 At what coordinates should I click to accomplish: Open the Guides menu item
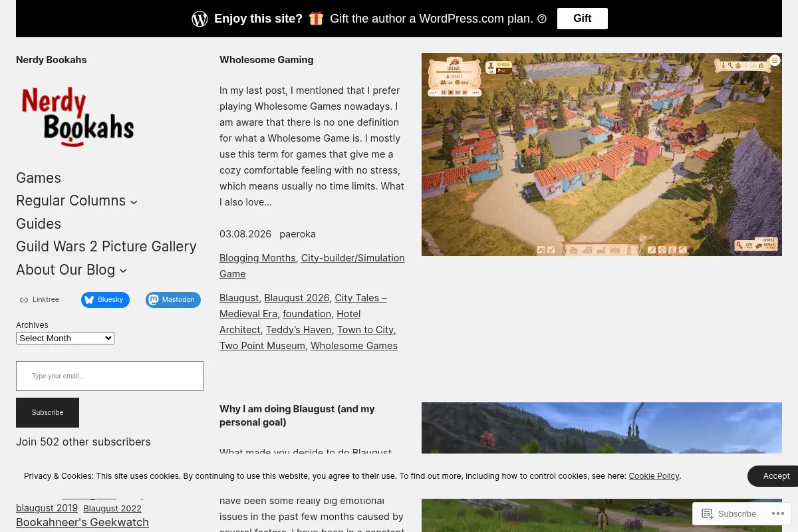tap(39, 223)
